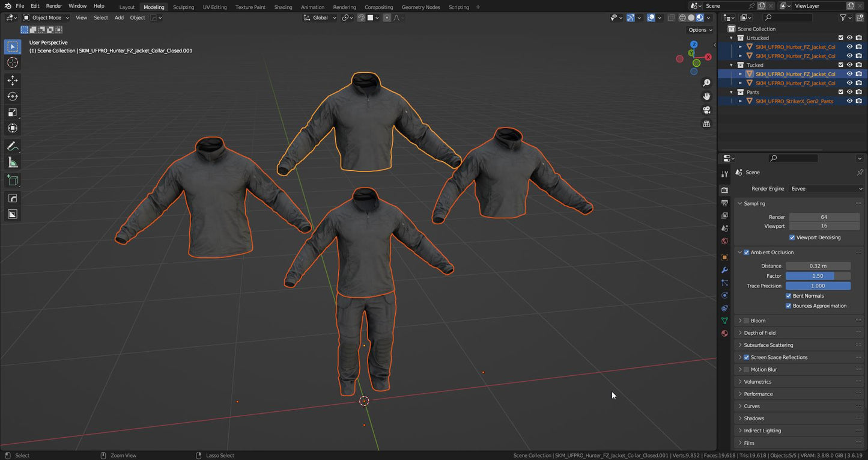
Task: Choose the Measure tool
Action: [12, 163]
